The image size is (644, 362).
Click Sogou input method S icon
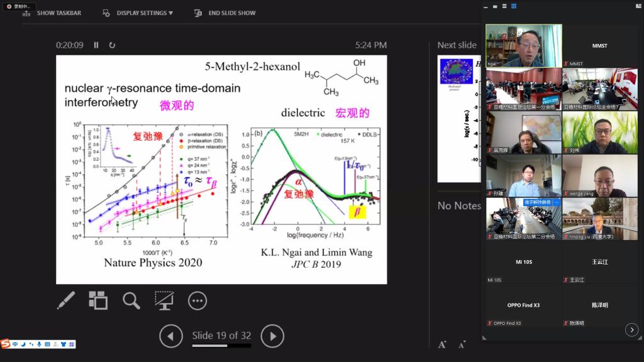pos(6,344)
